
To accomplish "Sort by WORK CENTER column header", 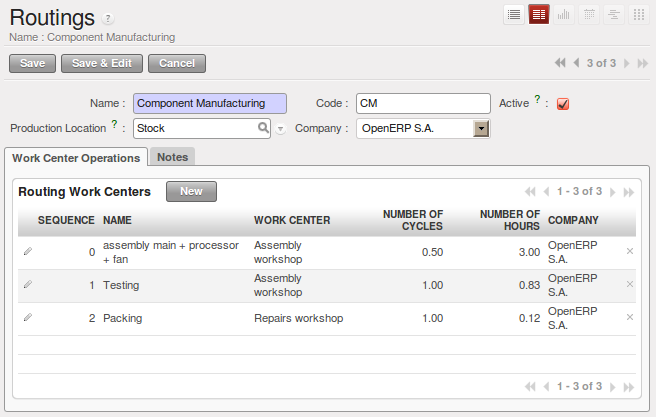I will [292, 220].
